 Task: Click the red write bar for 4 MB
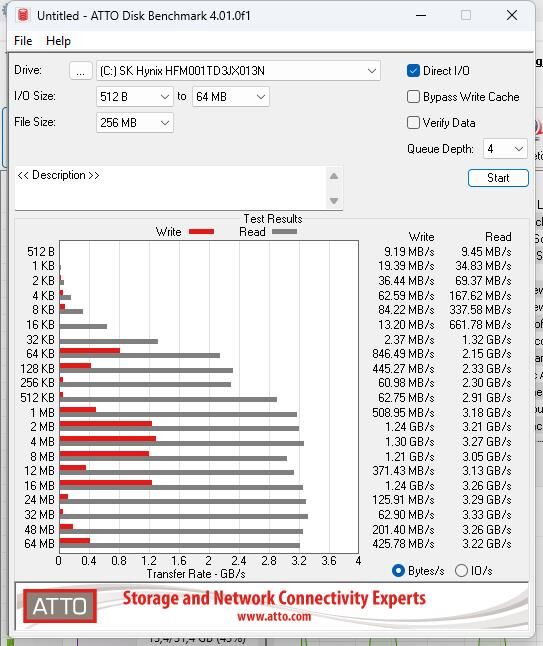108,438
